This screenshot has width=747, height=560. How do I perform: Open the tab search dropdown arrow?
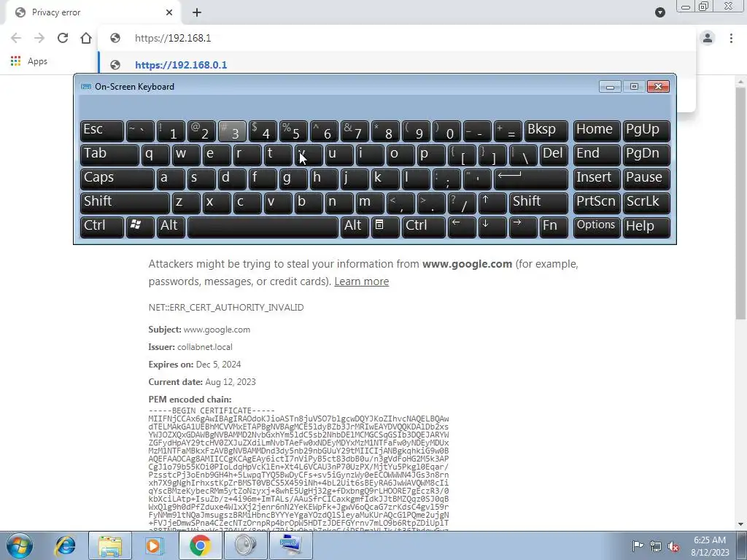tap(659, 12)
